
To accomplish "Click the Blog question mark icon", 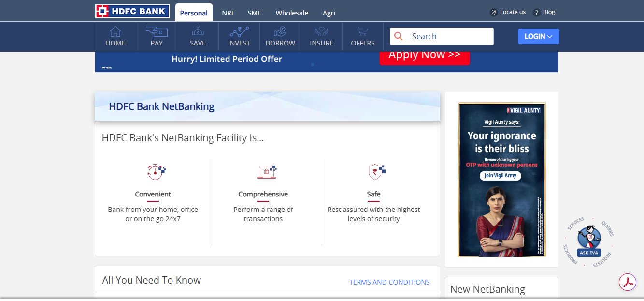I will (x=536, y=13).
